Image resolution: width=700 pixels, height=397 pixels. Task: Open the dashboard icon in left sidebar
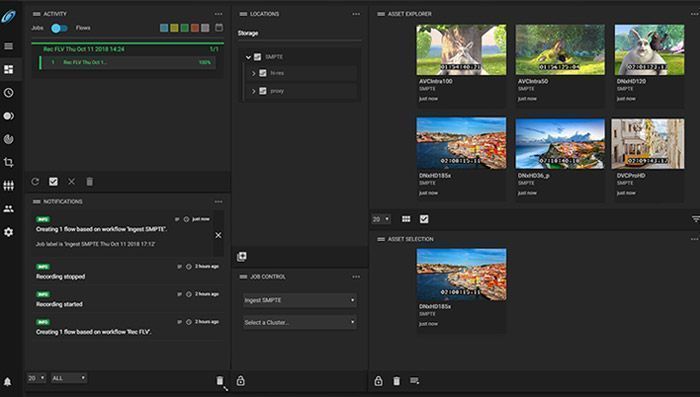[8, 69]
